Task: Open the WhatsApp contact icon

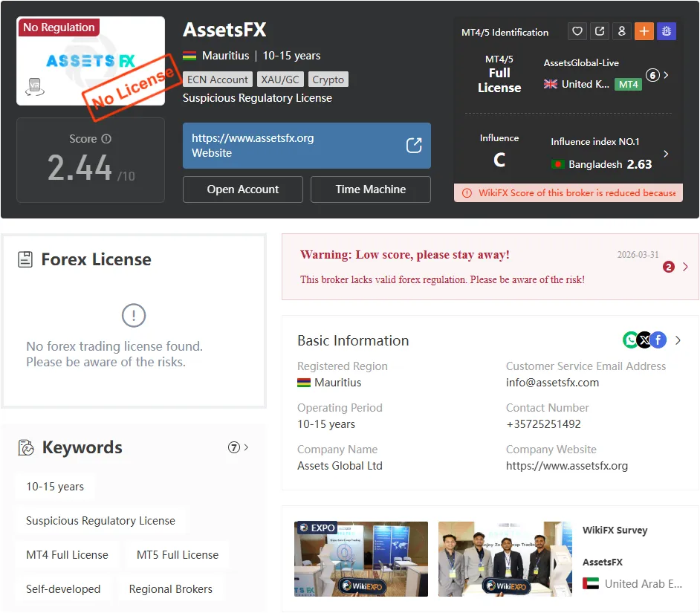Action: 630,340
